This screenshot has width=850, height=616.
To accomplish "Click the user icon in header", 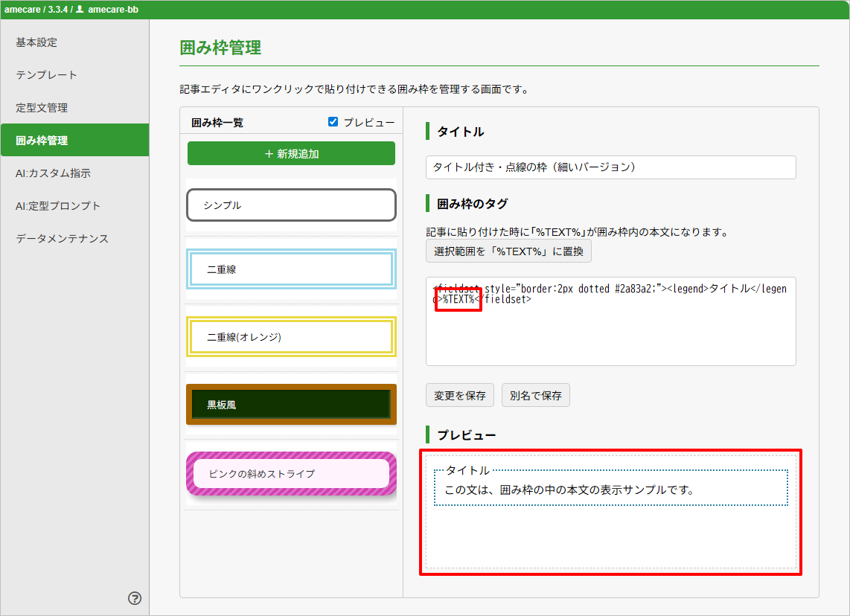I will click(80, 10).
